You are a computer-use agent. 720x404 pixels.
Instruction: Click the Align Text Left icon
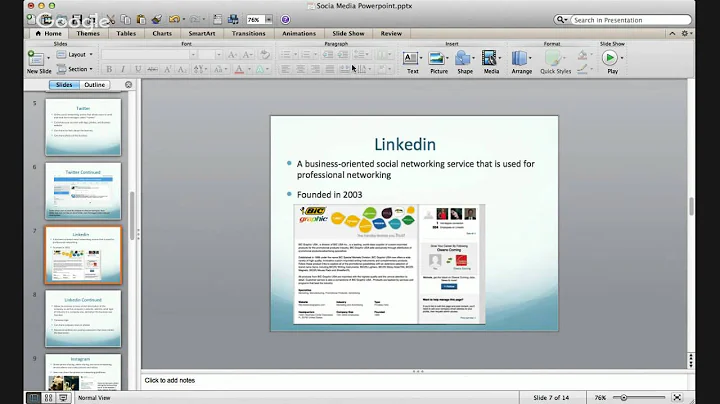pos(285,69)
